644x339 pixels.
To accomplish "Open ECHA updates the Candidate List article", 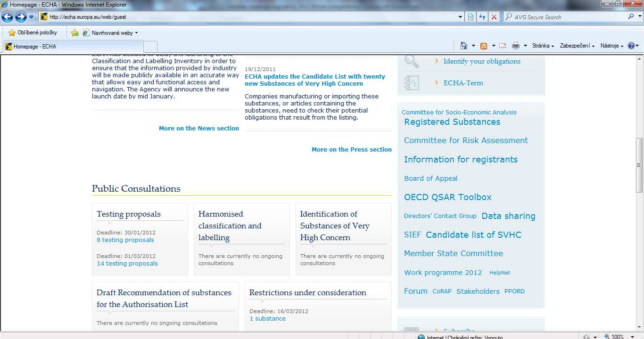I will [x=315, y=80].
